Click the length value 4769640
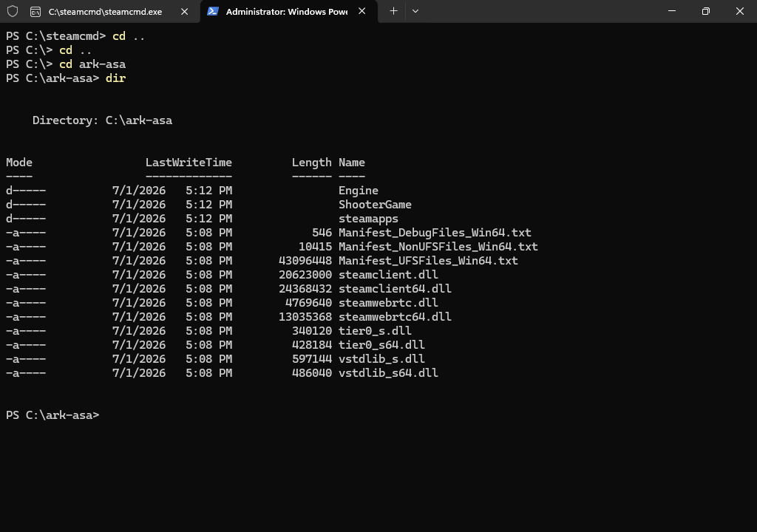 [x=308, y=303]
